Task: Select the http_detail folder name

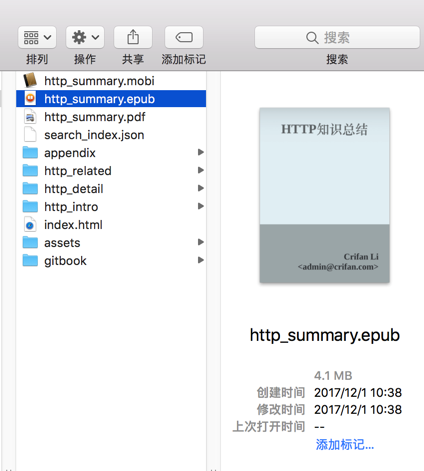Action: 74,189
